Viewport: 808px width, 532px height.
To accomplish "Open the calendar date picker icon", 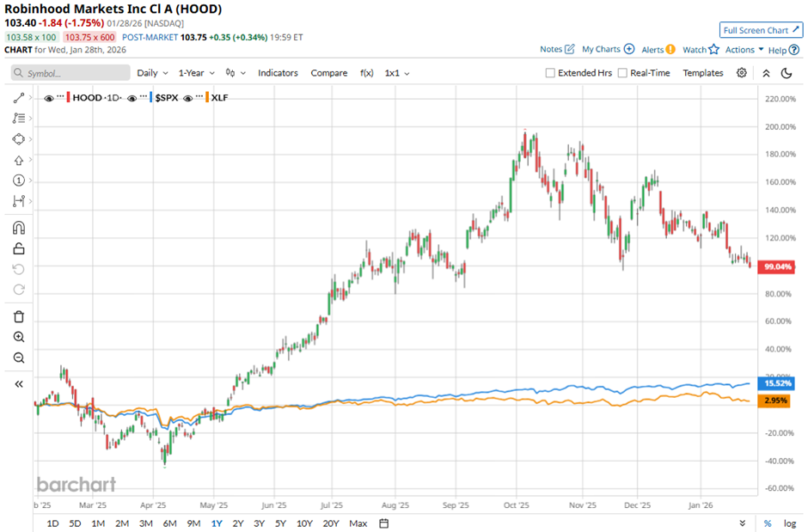I will pyautogui.click(x=384, y=523).
